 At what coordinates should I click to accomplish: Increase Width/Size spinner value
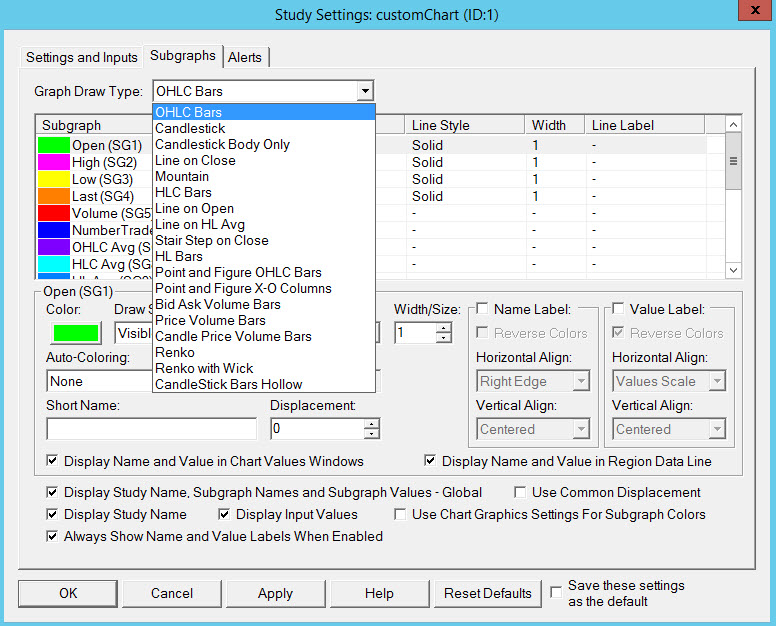pos(444,328)
